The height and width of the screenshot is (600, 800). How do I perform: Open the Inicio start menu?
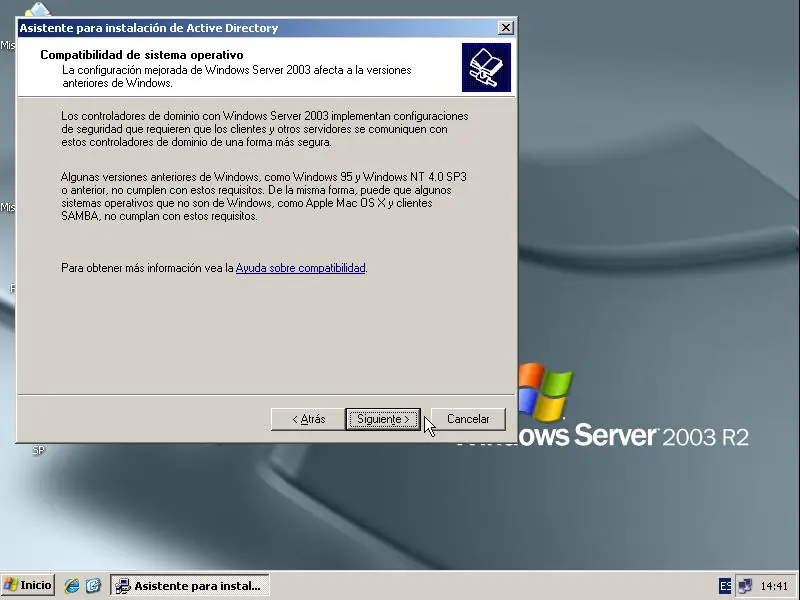(x=28, y=585)
